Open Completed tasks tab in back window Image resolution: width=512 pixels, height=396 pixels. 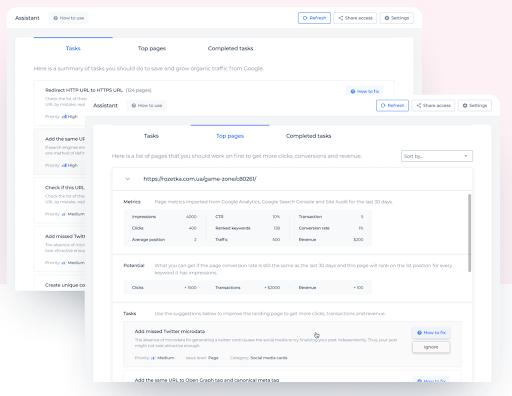pos(230,48)
